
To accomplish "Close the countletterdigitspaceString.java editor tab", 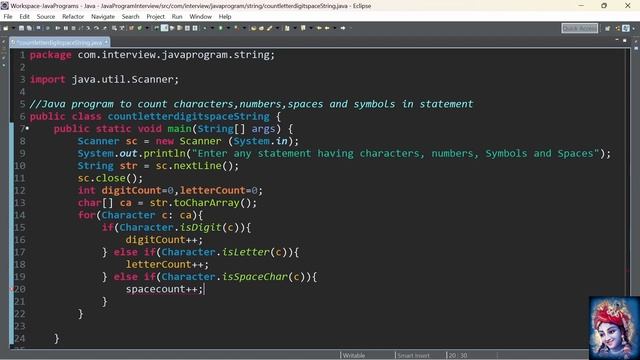I will (107, 42).
